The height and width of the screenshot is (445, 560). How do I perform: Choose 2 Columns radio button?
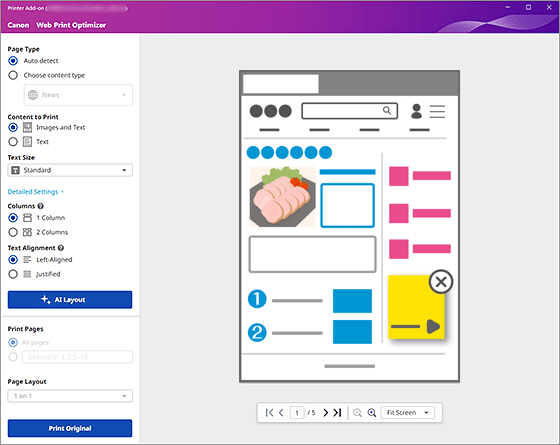pyautogui.click(x=13, y=232)
